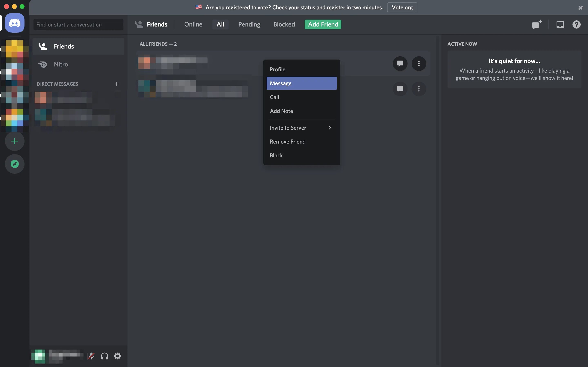
Task: Open the Vote.org link button
Action: pos(402,8)
